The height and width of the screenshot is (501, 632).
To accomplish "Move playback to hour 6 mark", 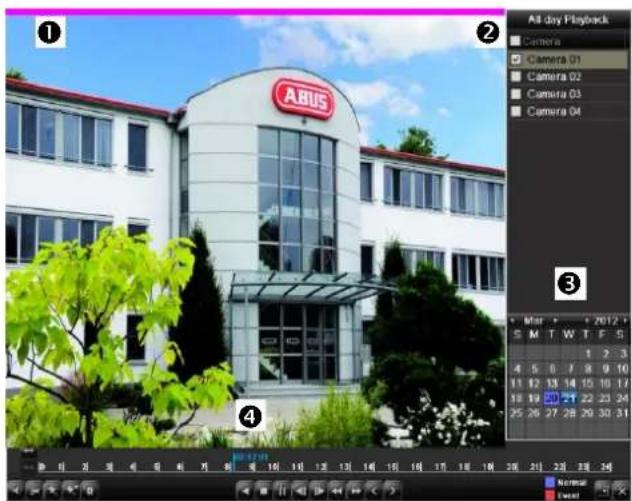I will coord(181,467).
